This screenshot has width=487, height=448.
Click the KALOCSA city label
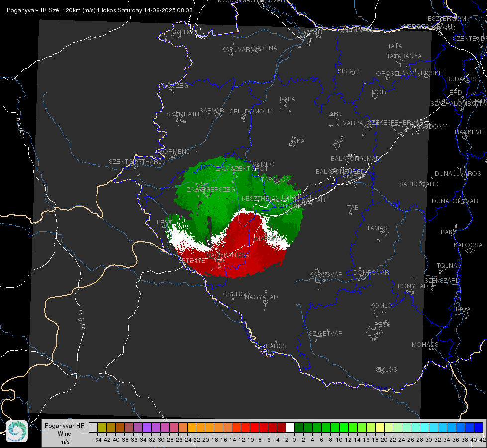tap(468, 245)
